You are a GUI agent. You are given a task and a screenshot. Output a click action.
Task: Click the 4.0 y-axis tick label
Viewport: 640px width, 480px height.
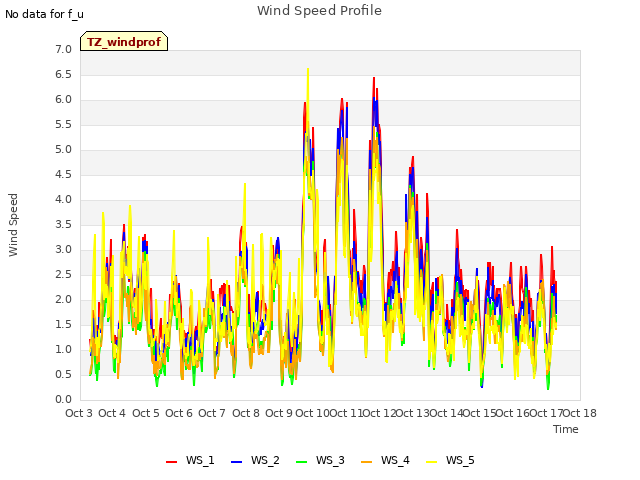[x=63, y=200]
